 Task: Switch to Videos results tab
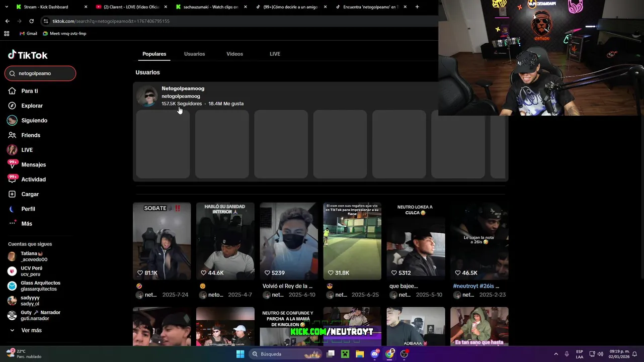pyautogui.click(x=234, y=54)
